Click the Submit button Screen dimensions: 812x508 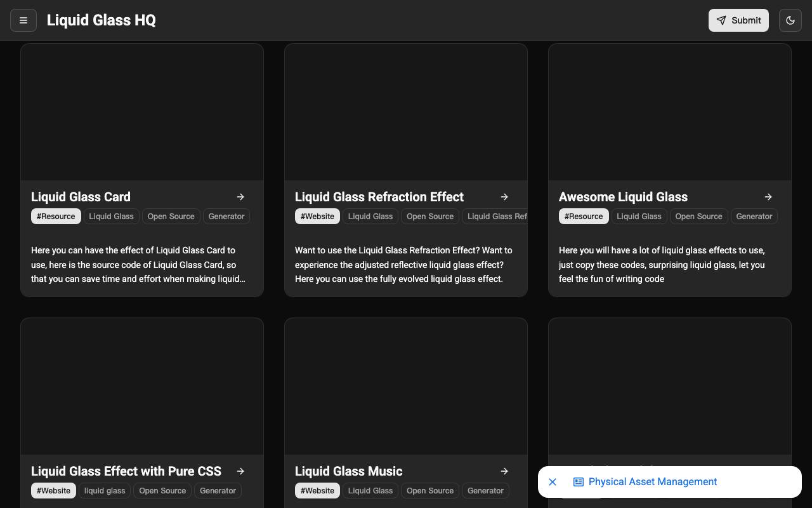[738, 20]
